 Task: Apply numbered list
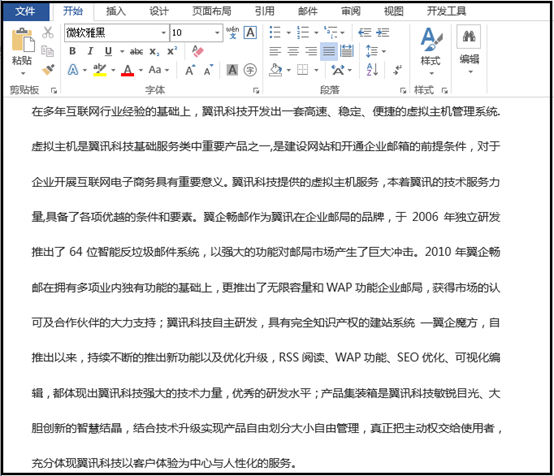tap(303, 33)
